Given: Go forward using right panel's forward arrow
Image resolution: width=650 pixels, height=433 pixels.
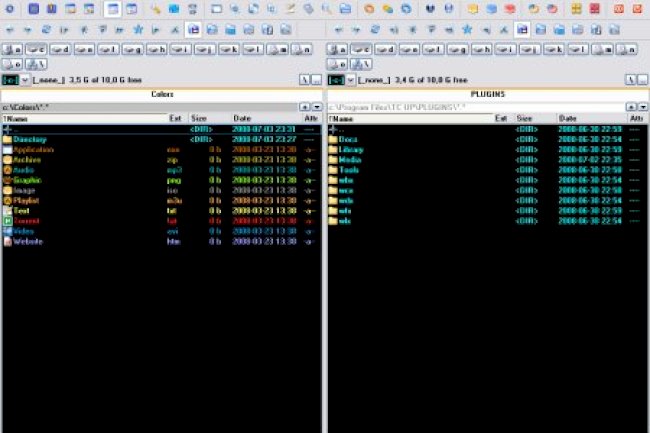Looking at the screenshot, I should click(357, 30).
